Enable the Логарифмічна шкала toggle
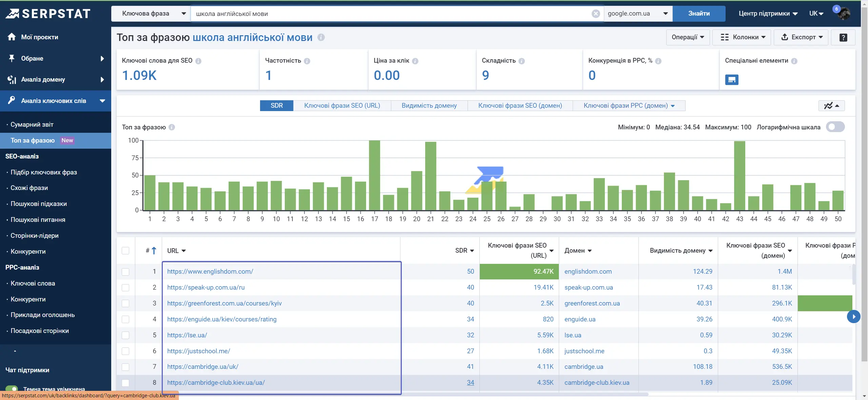Viewport: 868px width, 400px height. click(835, 127)
